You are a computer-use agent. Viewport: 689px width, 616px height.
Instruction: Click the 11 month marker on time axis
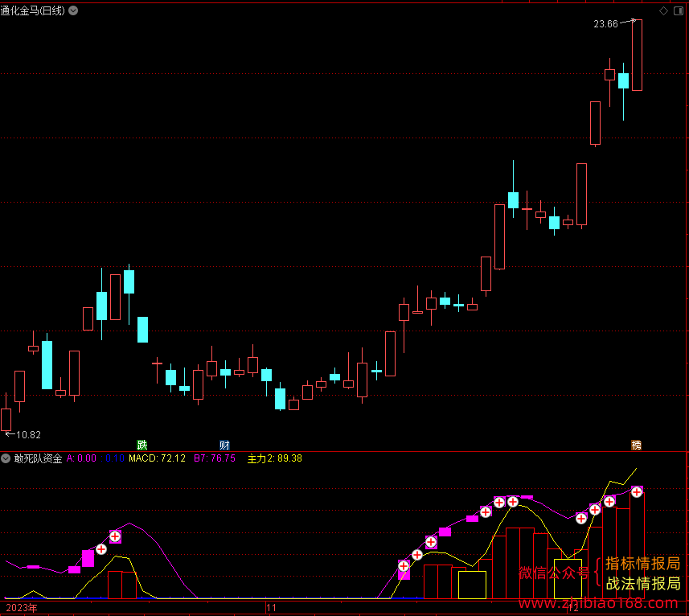271,608
